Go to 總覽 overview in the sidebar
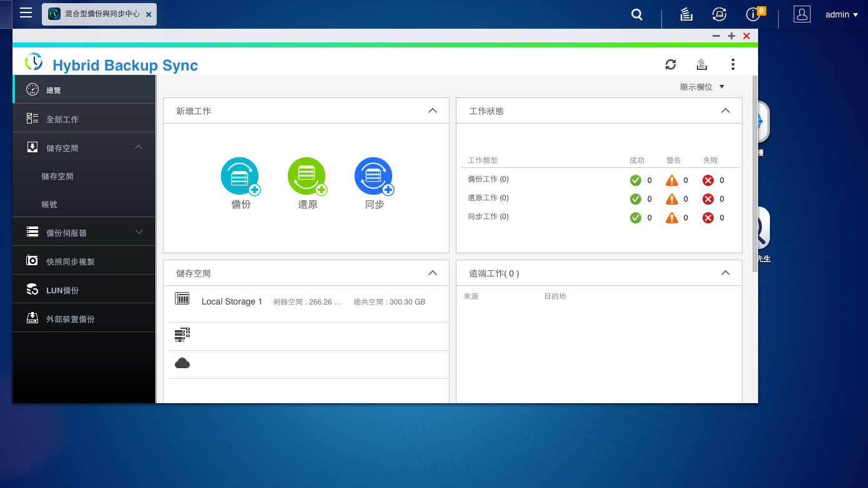The image size is (868, 488). pyautogui.click(x=84, y=90)
